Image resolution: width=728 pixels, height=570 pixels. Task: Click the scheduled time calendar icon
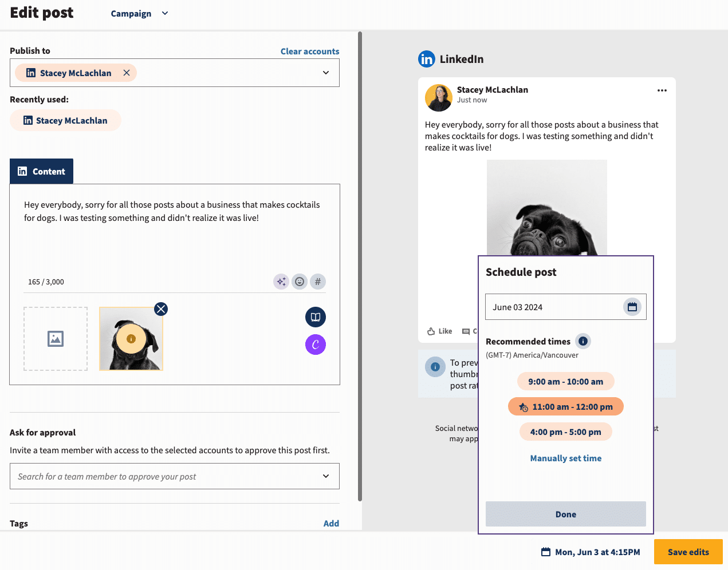tap(546, 552)
